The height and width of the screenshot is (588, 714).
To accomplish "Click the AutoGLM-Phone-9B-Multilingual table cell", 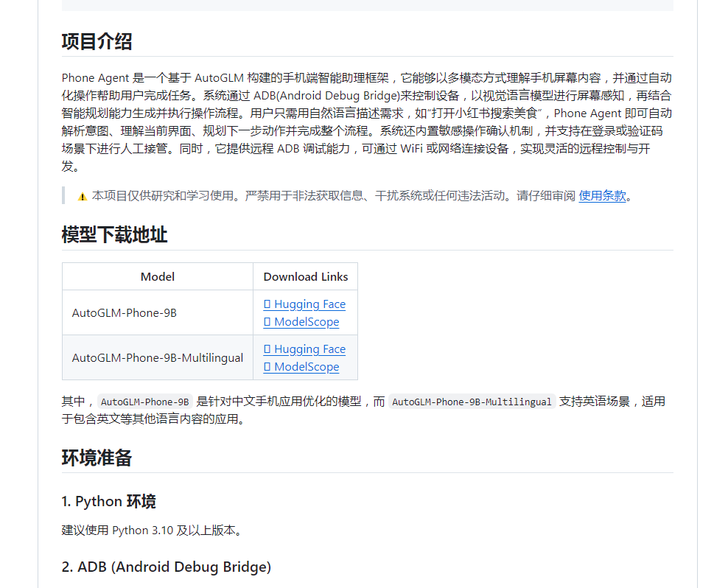I will click(158, 357).
